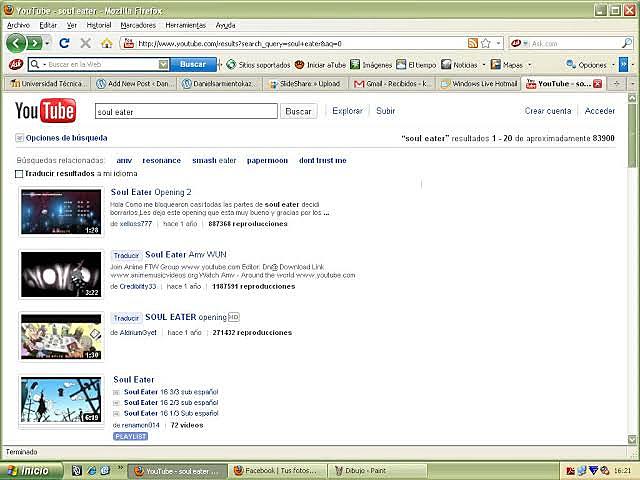The image size is (640, 480).
Task: Bookmark this page with the star icon
Action: point(486,43)
